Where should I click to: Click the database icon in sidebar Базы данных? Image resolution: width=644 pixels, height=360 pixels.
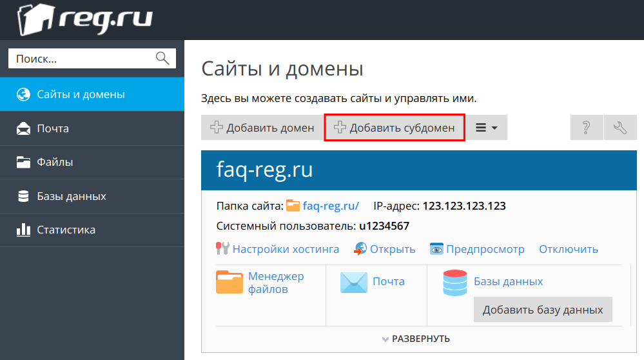click(23, 196)
